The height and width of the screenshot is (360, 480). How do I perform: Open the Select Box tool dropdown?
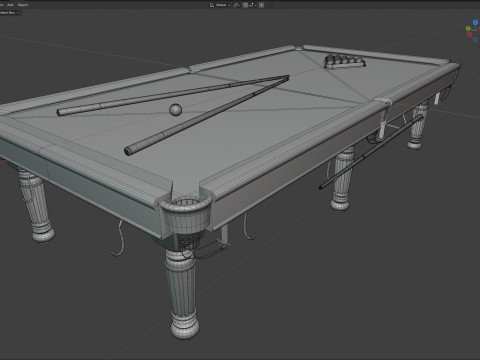[x=9, y=13]
